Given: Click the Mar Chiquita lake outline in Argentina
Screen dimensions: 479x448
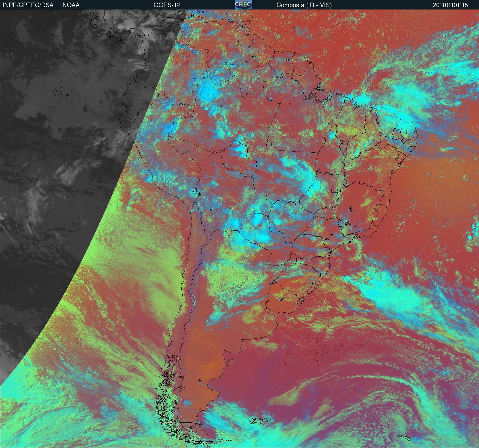Looking at the screenshot, I should pyautogui.click(x=240, y=287).
